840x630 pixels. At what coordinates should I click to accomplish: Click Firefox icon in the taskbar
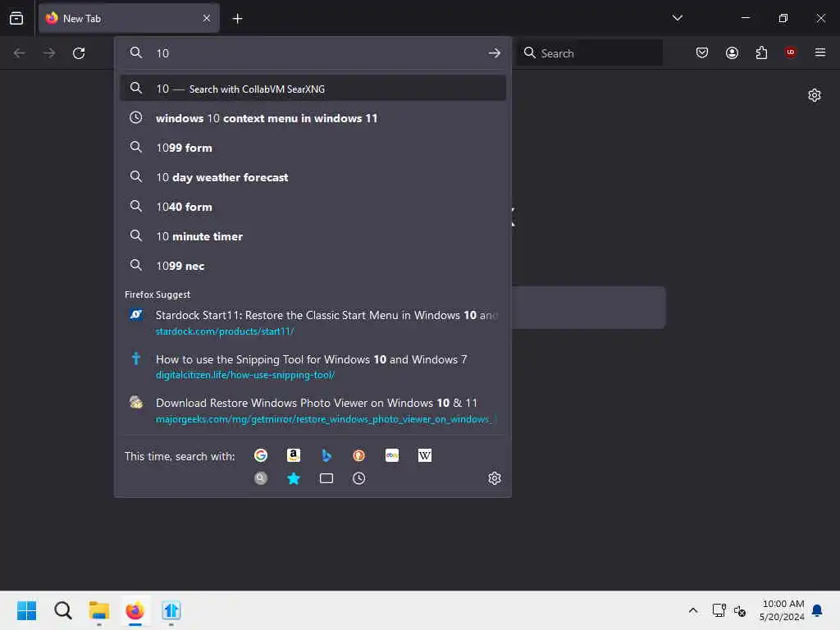(135, 610)
